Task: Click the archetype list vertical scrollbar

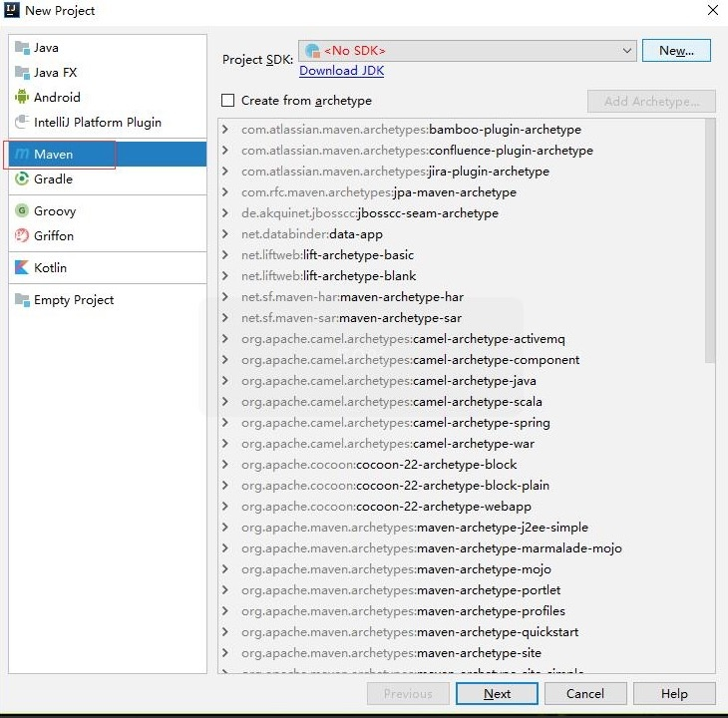Action: [710, 240]
